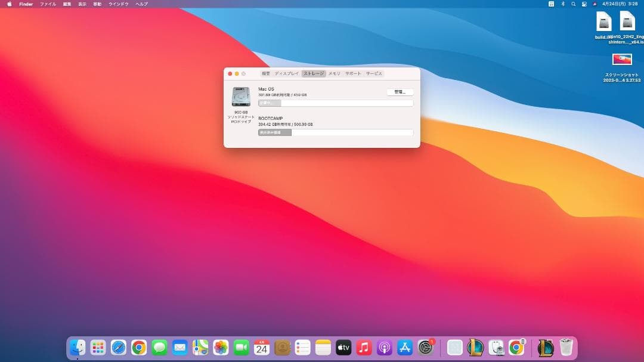This screenshot has height=362, width=644.
Task: Open the Bluetooth menu bar icon
Action: click(563, 4)
